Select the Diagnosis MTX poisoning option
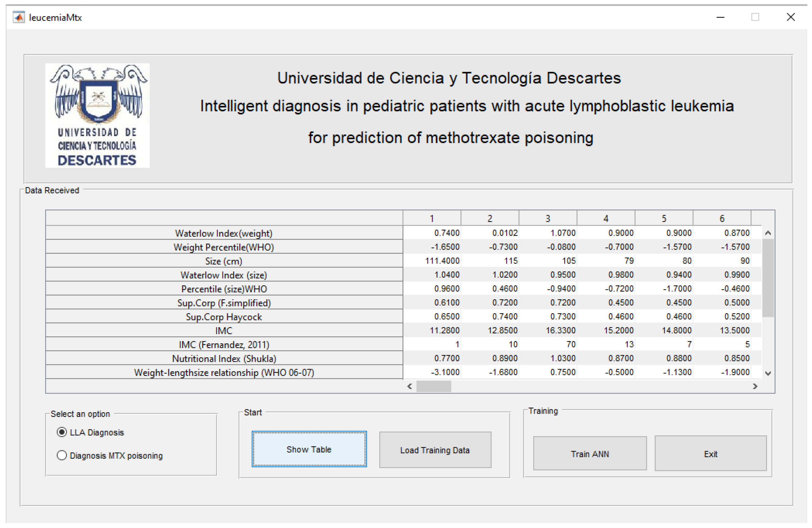This screenshot has height=528, width=812. pyautogui.click(x=62, y=455)
